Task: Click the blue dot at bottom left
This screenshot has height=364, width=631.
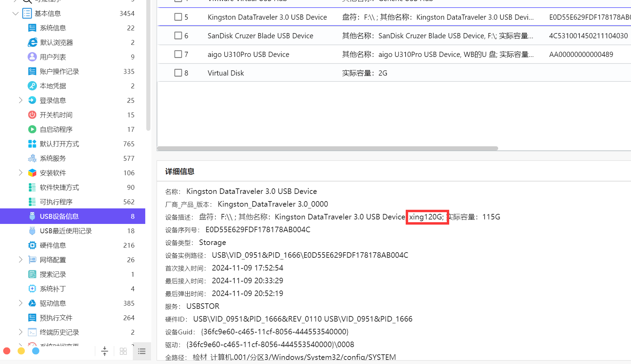Action: [36, 351]
